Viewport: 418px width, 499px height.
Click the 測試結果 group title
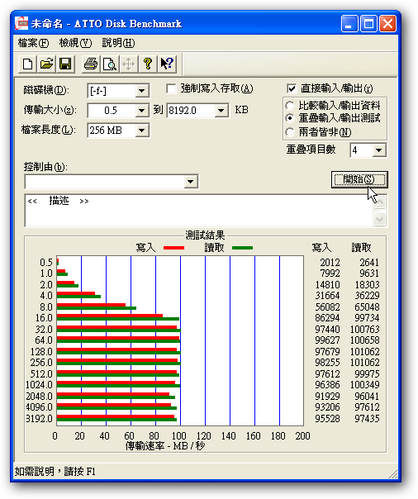click(x=205, y=235)
